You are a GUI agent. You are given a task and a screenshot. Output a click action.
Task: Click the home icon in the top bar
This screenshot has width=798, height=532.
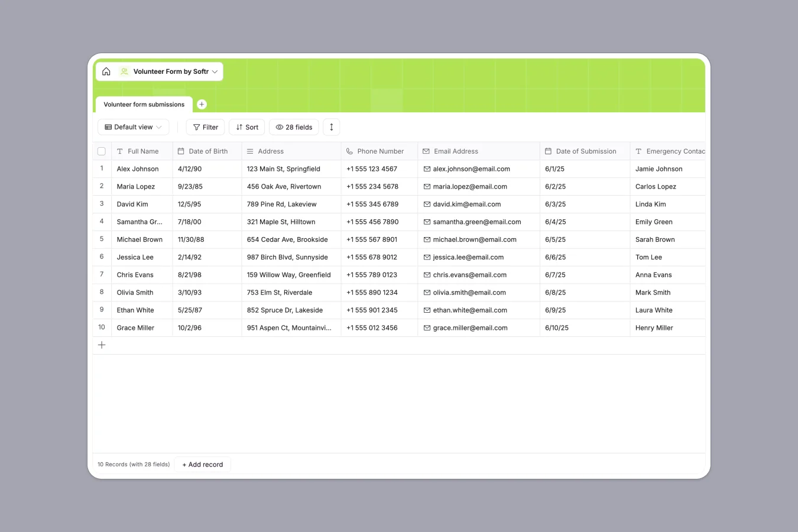106,71
